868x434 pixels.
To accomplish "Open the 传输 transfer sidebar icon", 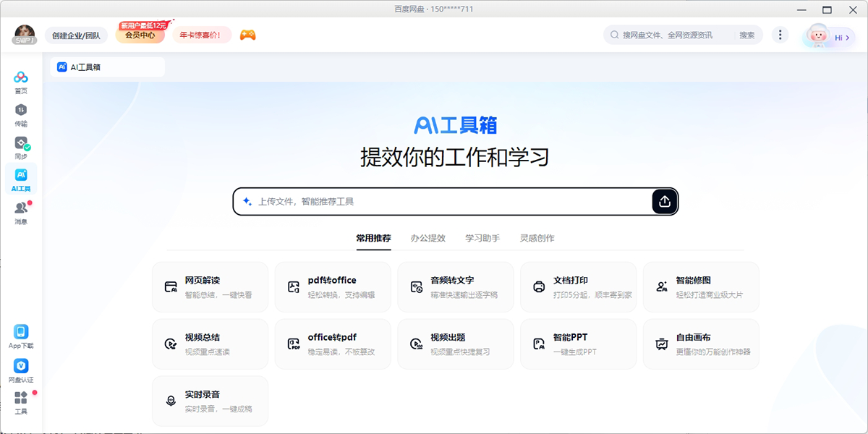I will click(21, 114).
